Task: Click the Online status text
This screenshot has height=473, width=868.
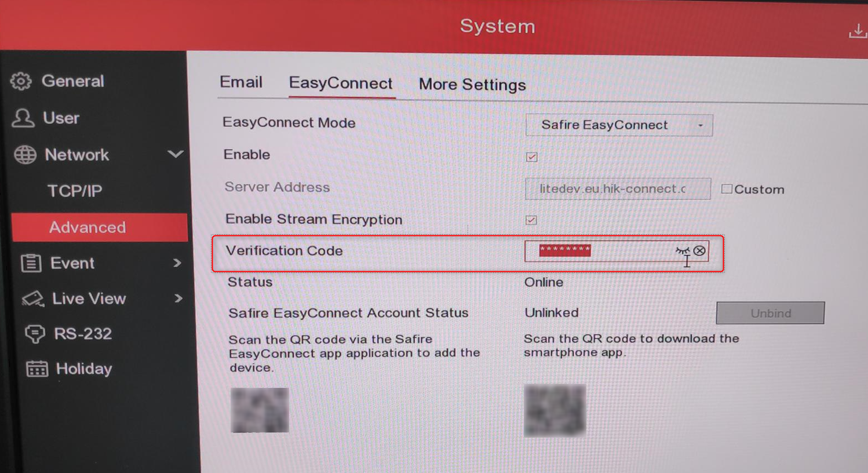Action: [x=544, y=282]
